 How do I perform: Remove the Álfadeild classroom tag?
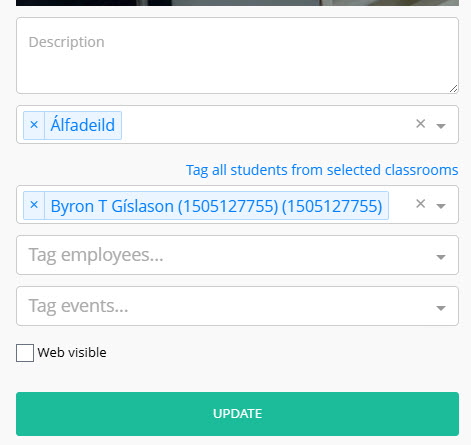click(x=34, y=125)
